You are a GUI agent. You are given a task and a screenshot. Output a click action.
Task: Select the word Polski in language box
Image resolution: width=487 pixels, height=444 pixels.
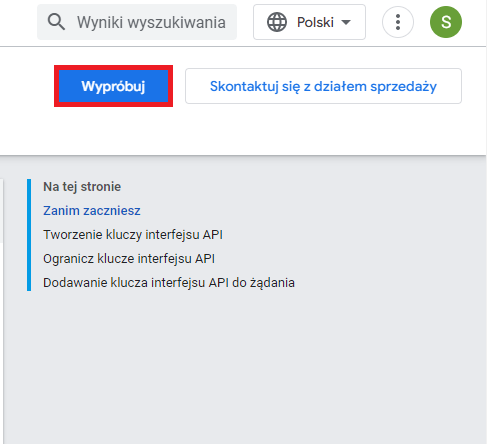[x=315, y=22]
